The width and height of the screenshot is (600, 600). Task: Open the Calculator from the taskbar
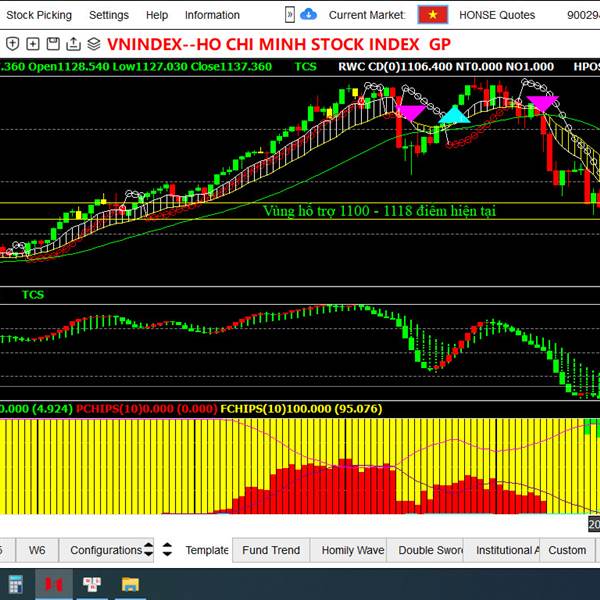coord(16,584)
